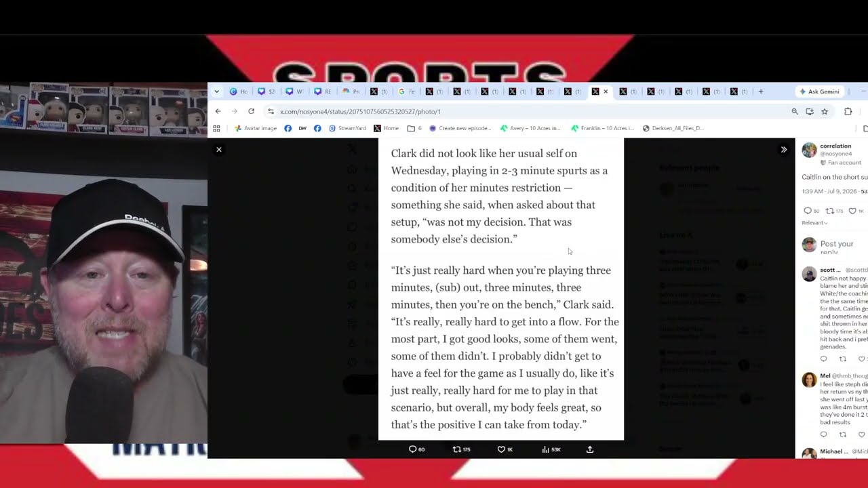The width and height of the screenshot is (868, 488).
Task: Switch to the Google 'Fe' tab
Action: click(406, 91)
